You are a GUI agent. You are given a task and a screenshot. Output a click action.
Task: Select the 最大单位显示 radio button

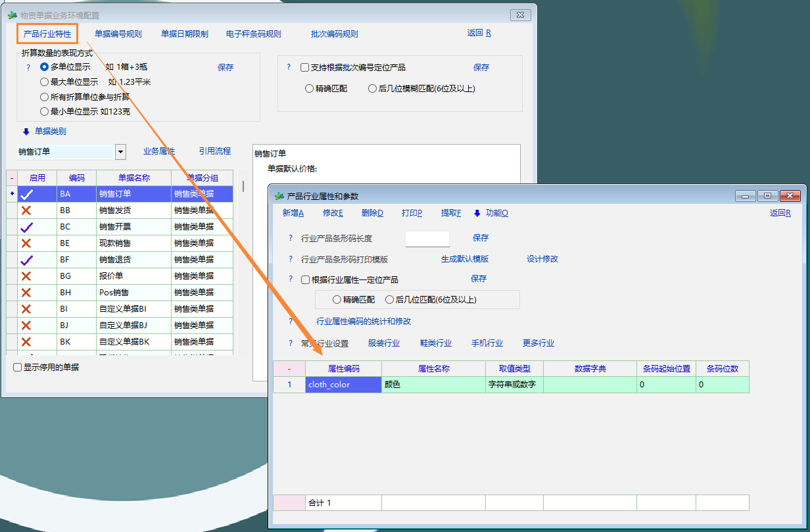coord(45,82)
